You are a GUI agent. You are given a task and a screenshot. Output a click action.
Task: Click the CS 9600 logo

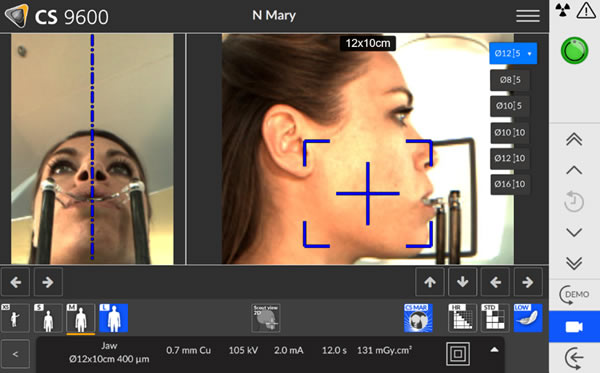click(x=57, y=16)
